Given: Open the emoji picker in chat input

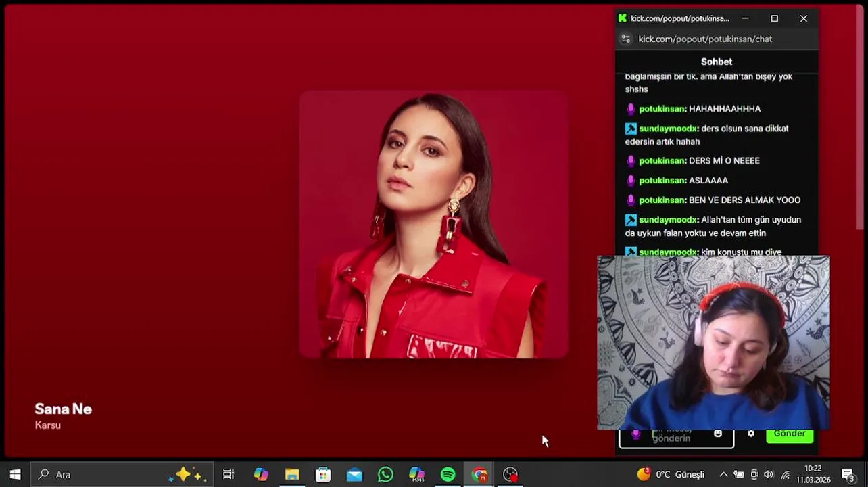Looking at the screenshot, I should click(718, 434).
